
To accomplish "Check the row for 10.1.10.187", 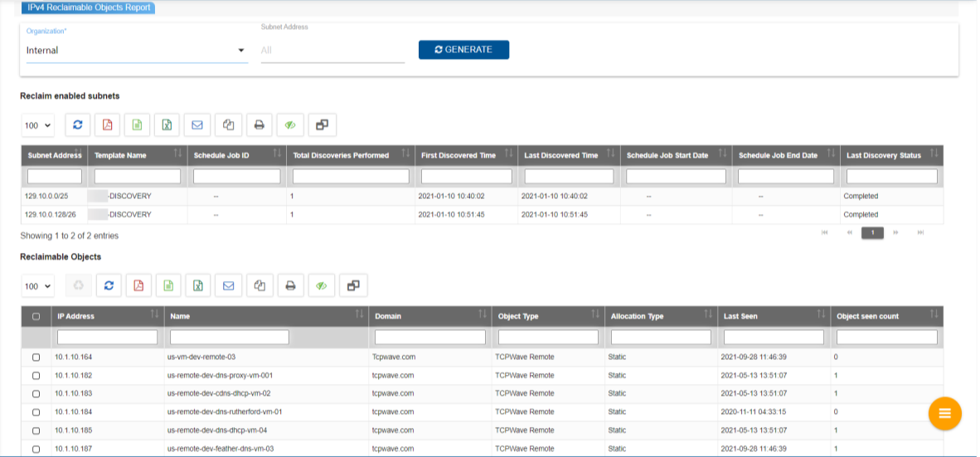I will point(36,449).
